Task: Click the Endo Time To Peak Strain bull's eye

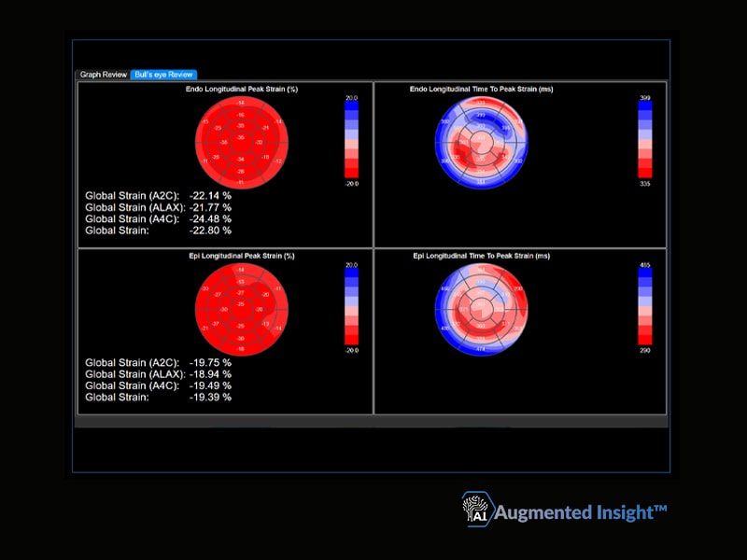Action: [481, 143]
